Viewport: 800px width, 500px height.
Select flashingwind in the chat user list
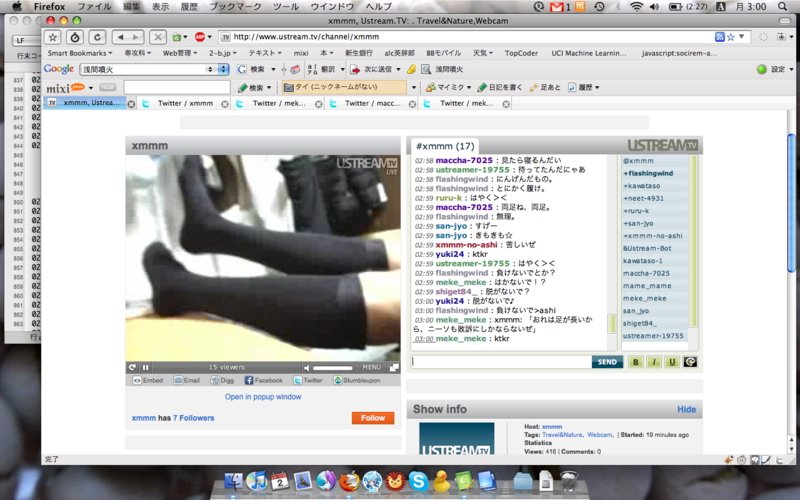tap(648, 173)
